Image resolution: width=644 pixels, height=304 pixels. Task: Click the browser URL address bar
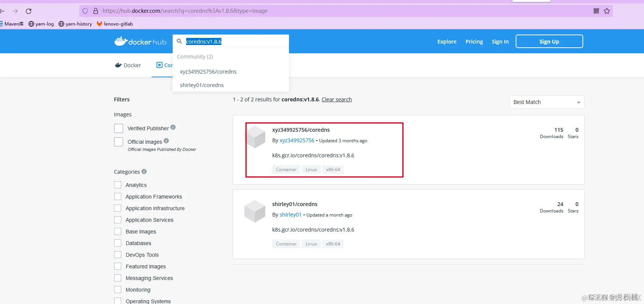(345, 11)
